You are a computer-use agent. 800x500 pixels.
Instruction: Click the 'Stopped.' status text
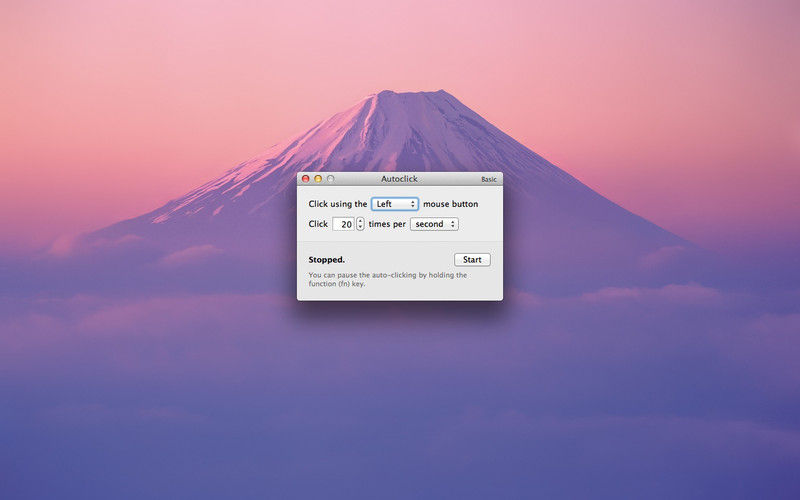click(x=327, y=260)
